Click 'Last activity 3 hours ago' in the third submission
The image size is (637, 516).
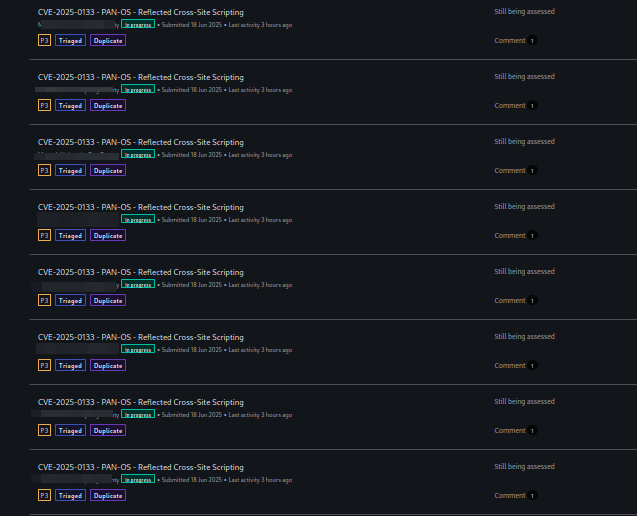click(260, 155)
